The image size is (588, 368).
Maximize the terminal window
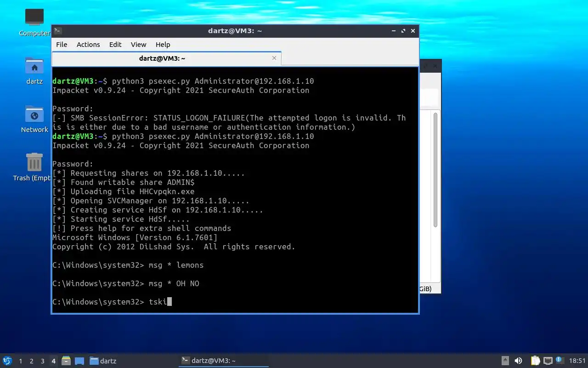click(403, 31)
